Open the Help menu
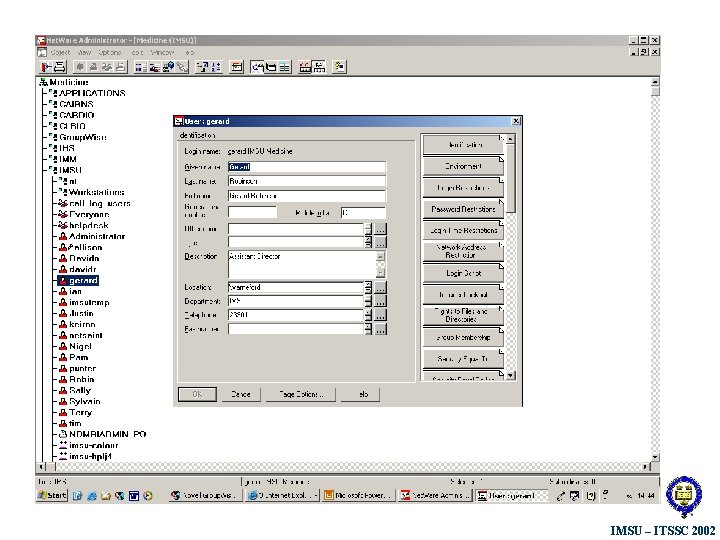 pos(190,53)
